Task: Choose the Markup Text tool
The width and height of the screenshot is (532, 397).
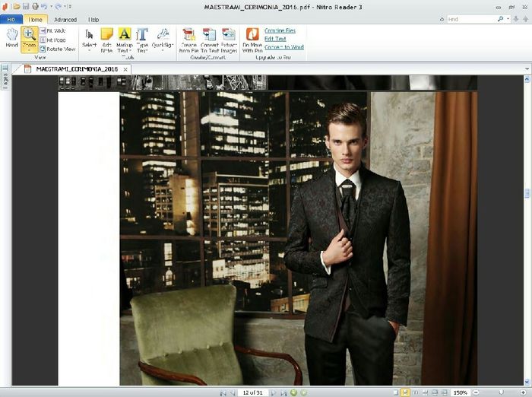Action: point(125,39)
